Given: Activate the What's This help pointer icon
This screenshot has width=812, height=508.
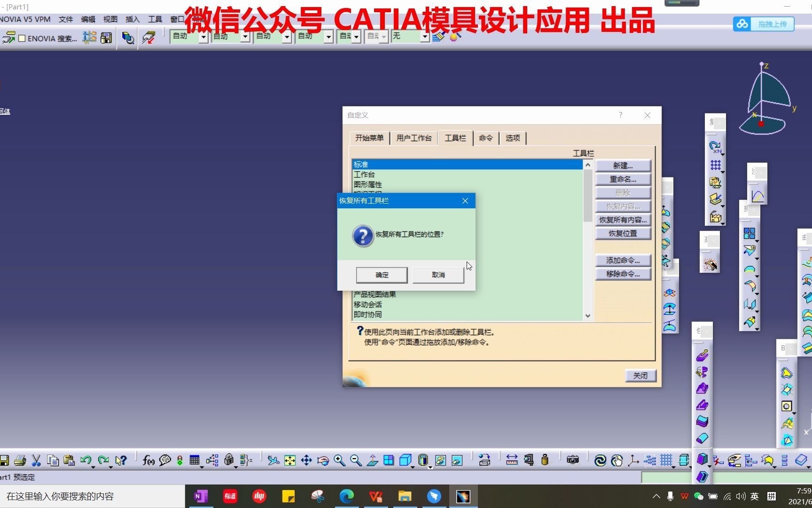Looking at the screenshot, I should pos(121,460).
